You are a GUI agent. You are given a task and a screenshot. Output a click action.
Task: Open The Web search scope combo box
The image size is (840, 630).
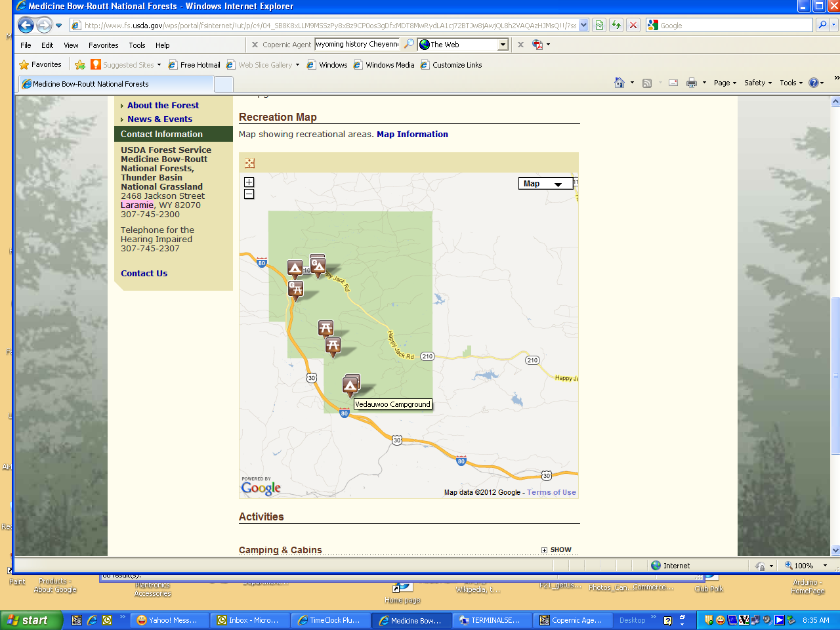pos(463,45)
